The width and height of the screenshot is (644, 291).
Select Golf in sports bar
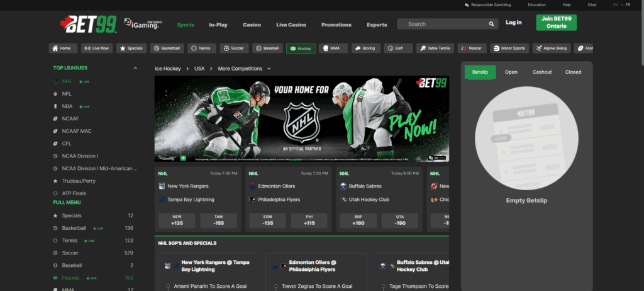(x=398, y=48)
